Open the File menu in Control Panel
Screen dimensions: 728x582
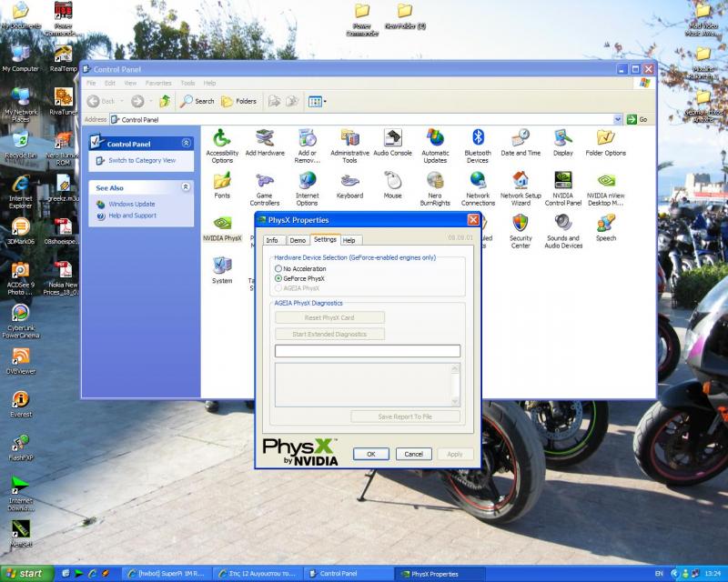tap(91, 83)
